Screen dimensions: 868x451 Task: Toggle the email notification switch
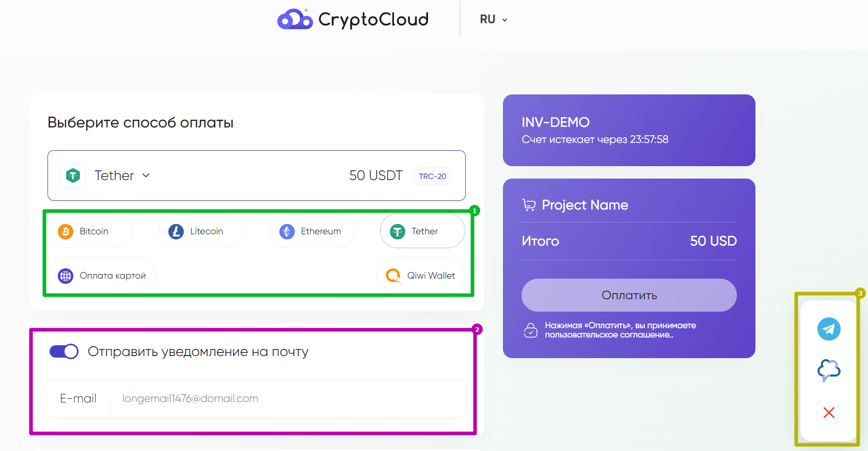point(64,351)
